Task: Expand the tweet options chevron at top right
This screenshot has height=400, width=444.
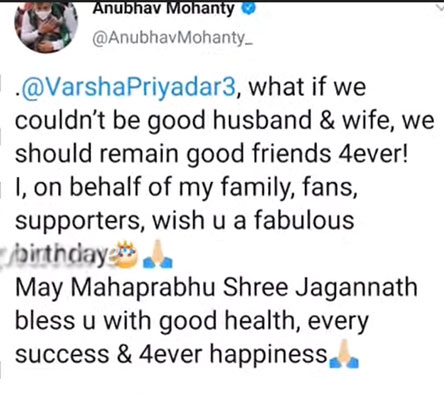Action: pos(439,7)
